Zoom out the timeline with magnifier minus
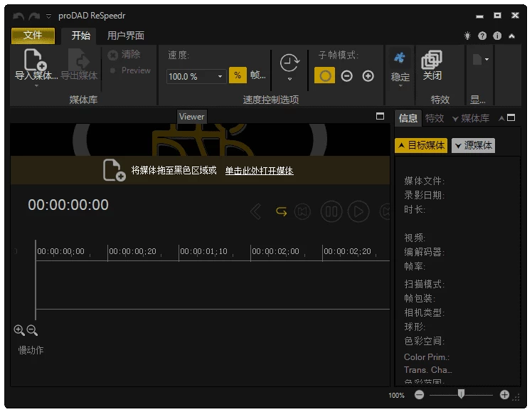The image size is (532, 412). (x=32, y=330)
